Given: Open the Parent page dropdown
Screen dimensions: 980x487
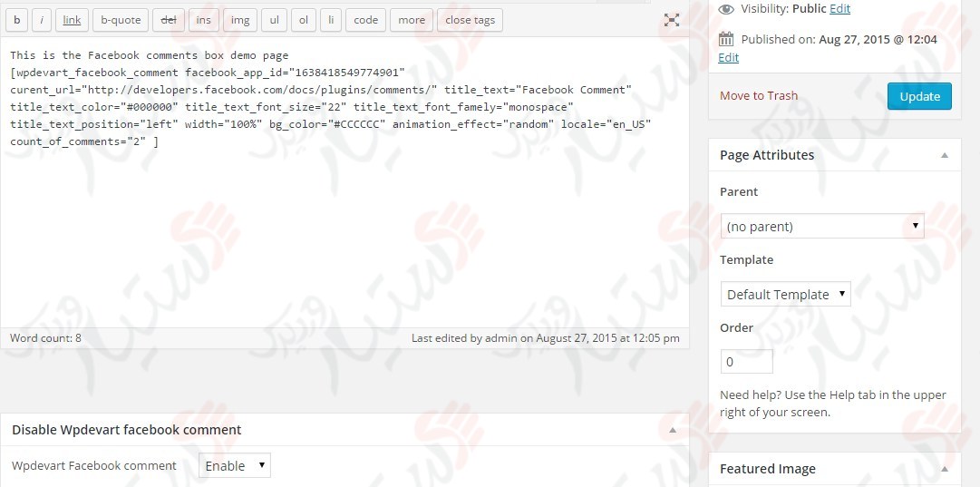Looking at the screenshot, I should (x=821, y=226).
